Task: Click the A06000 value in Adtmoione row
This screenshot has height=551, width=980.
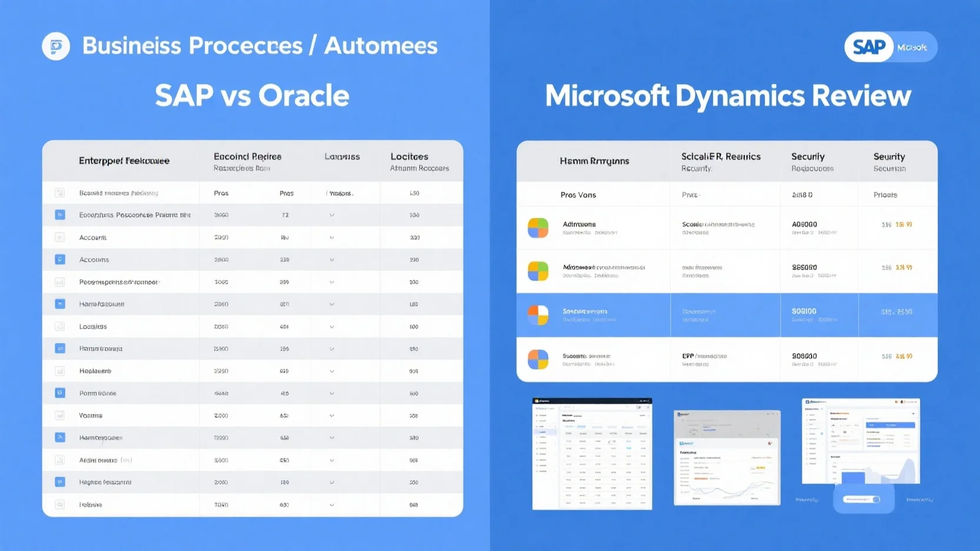Action: click(x=804, y=224)
